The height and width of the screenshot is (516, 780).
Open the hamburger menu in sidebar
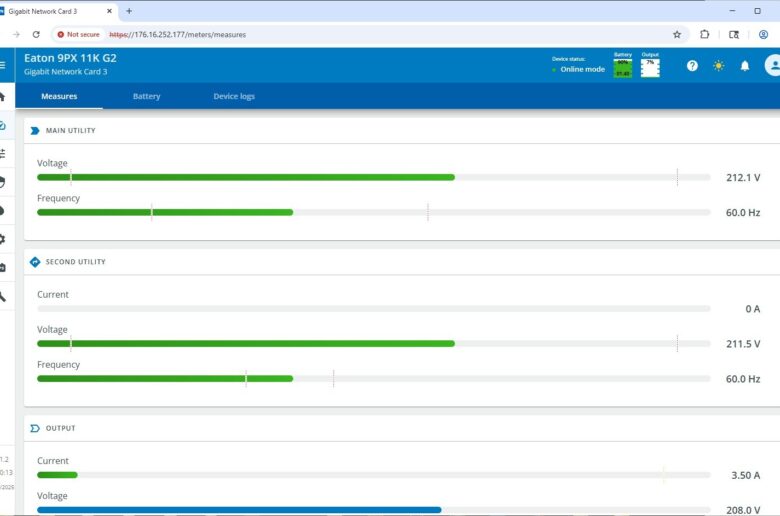[3, 65]
